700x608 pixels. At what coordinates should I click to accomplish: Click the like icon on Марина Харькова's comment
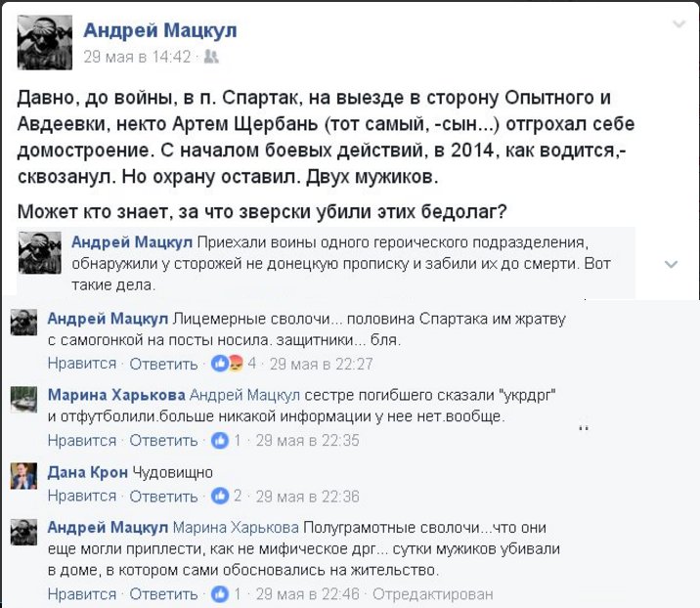[x=220, y=440]
